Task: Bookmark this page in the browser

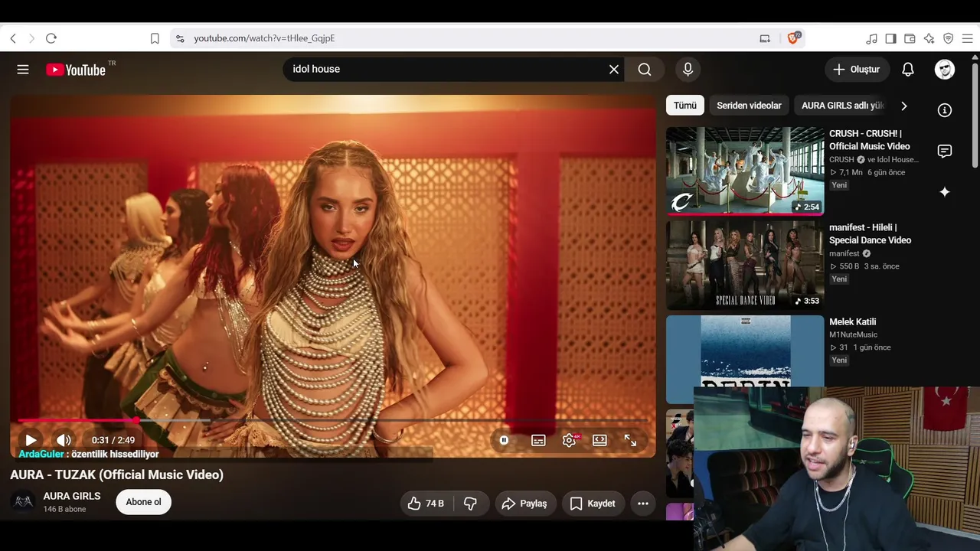Action: pos(155,38)
